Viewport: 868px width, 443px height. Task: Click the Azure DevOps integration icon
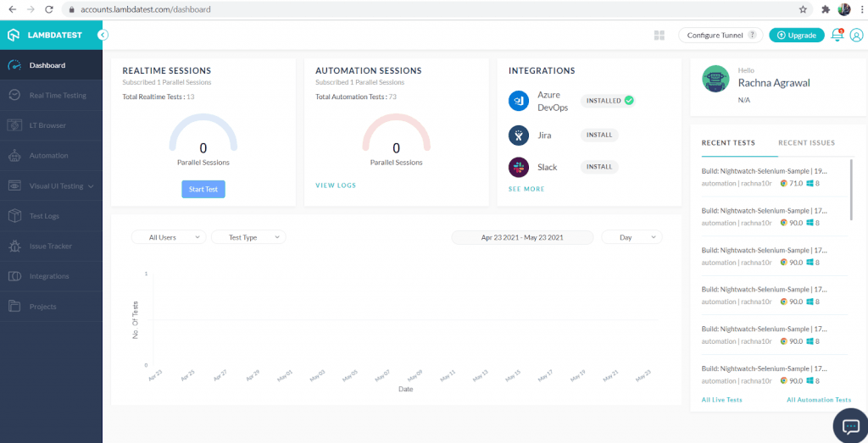pyautogui.click(x=519, y=102)
